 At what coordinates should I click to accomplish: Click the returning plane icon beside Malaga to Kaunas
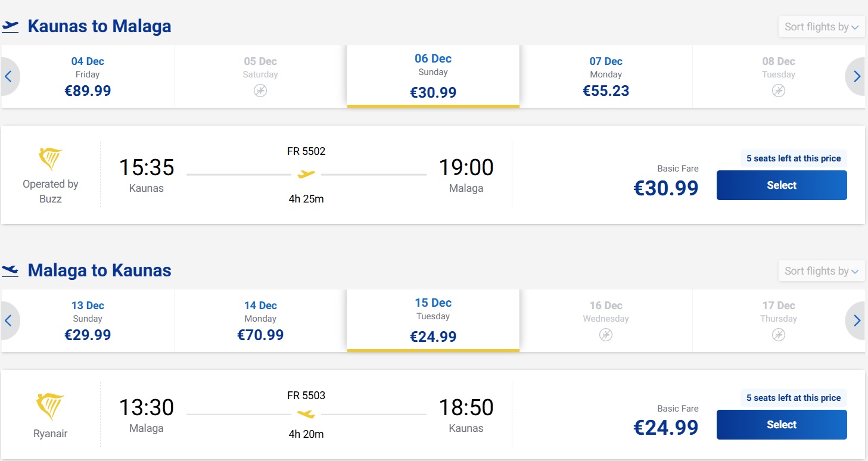click(x=10, y=271)
